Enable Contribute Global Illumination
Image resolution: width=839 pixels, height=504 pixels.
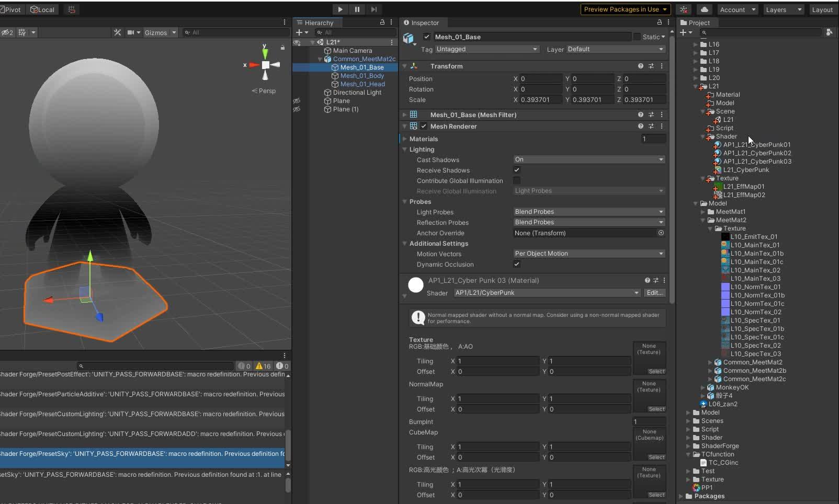point(517,181)
